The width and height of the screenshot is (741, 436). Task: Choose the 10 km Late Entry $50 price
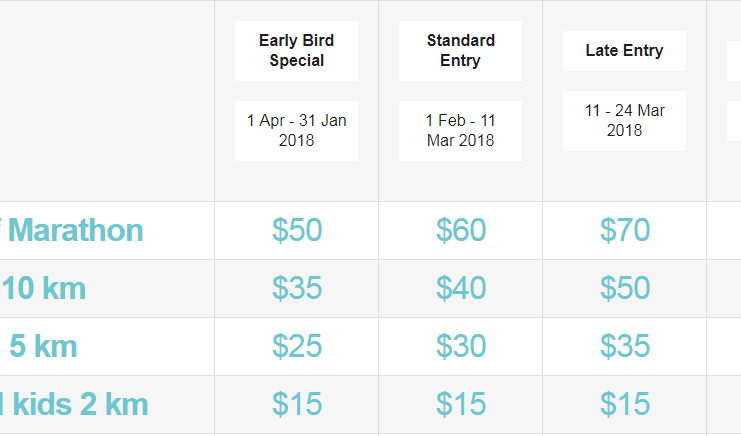point(625,289)
